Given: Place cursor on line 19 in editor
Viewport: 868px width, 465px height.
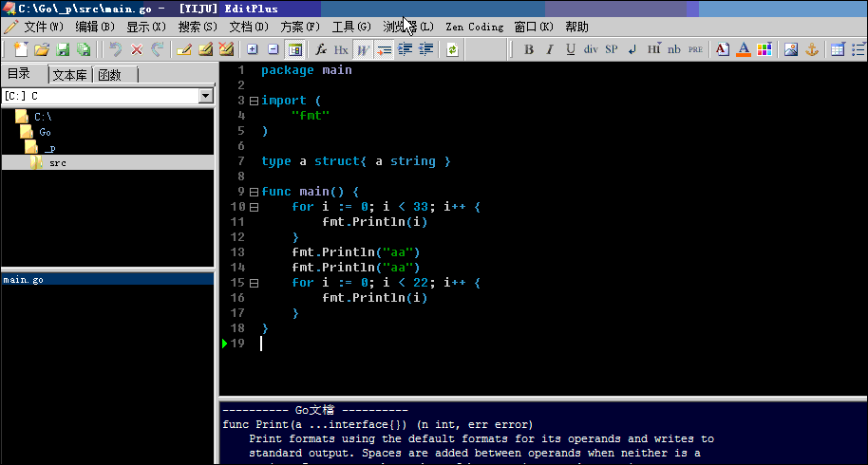Looking at the screenshot, I should 563,344.
